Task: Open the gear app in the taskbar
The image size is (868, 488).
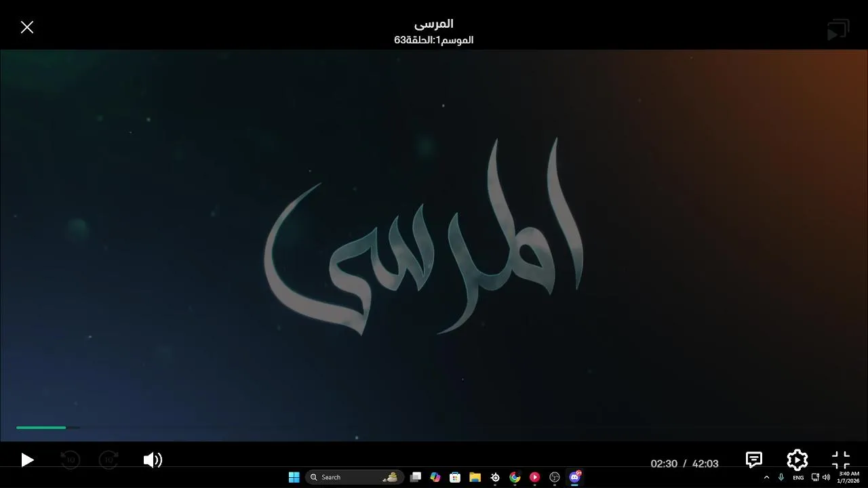Action: tap(495, 477)
